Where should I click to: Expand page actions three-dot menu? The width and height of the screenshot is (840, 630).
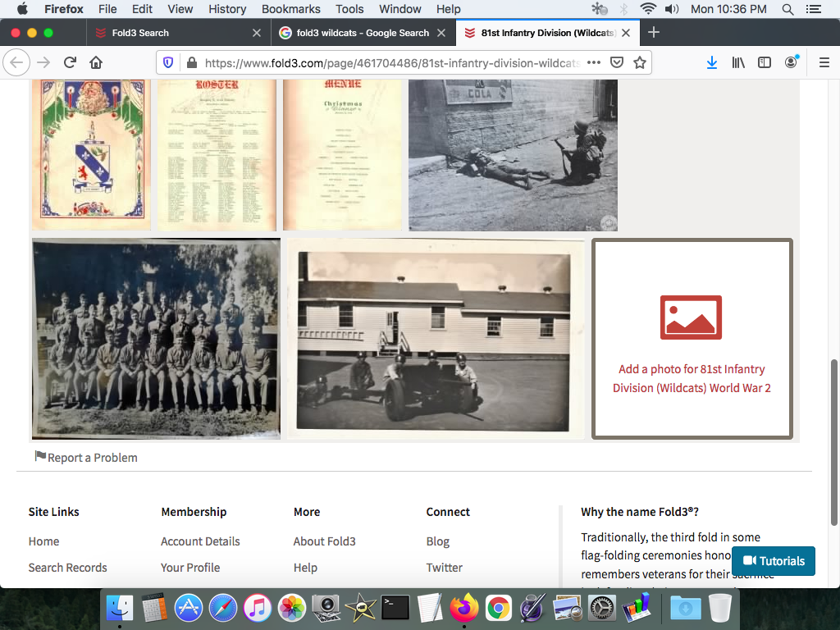(594, 62)
